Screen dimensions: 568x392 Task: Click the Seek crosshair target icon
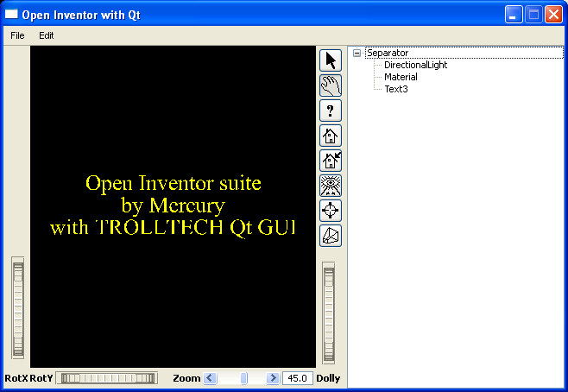pos(331,211)
